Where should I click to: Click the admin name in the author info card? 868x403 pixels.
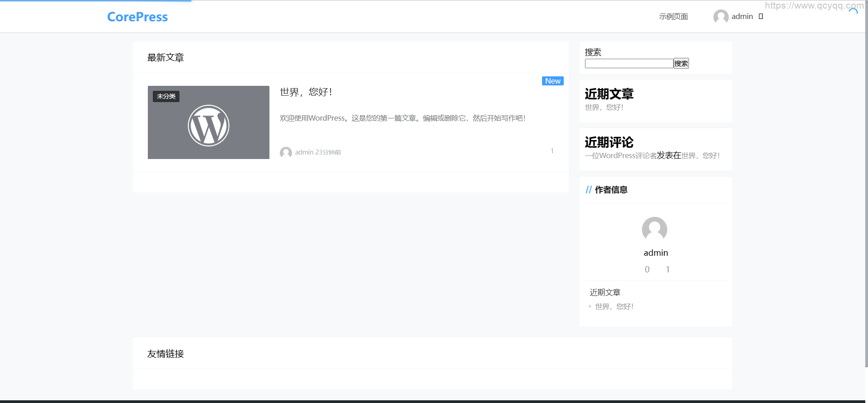coord(656,253)
